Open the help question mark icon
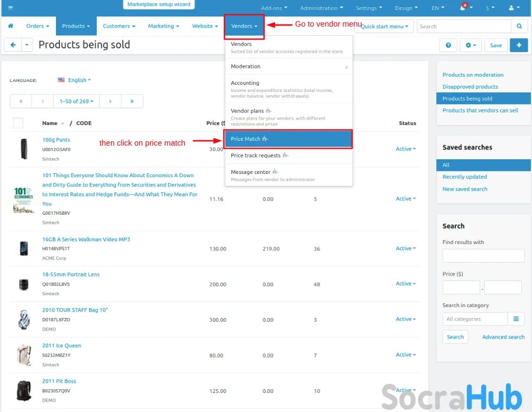The width and height of the screenshot is (532, 412). (x=448, y=45)
